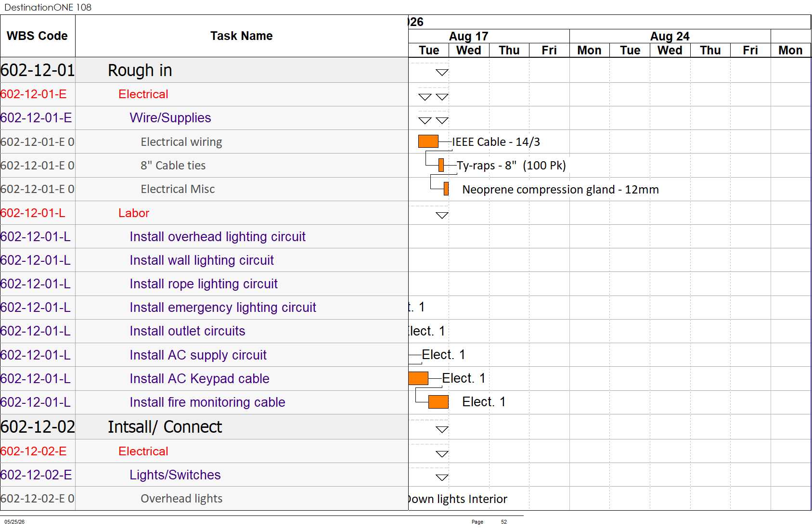Select the Aug 24 week header
The image size is (812, 528).
coord(670,36)
